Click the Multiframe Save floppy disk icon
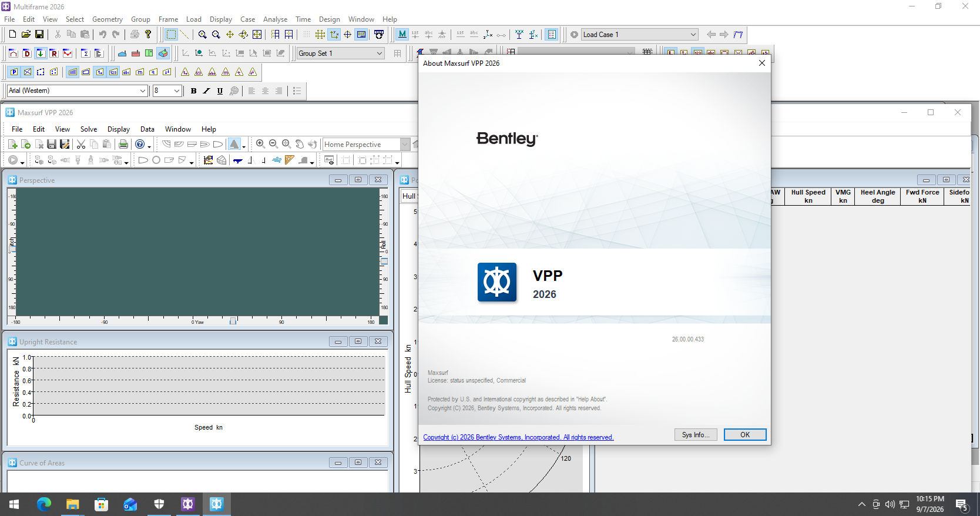Image resolution: width=980 pixels, height=516 pixels. pos(39,35)
